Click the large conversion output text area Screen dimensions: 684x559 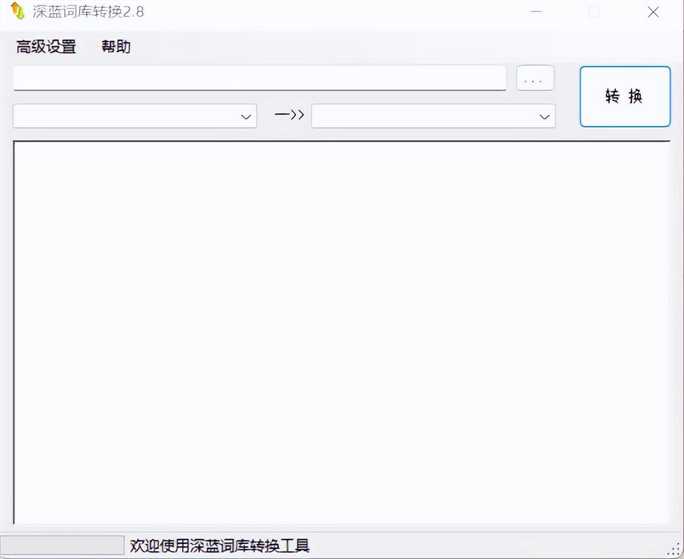(x=341, y=332)
